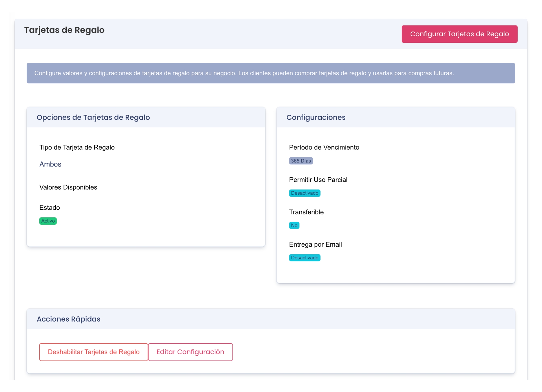Click the Tarjetas de Regalo page title

tap(64, 30)
